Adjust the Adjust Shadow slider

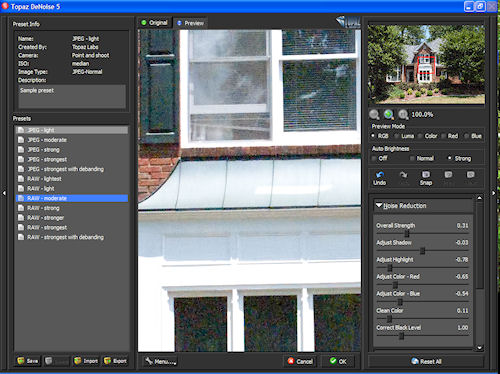[422, 250]
